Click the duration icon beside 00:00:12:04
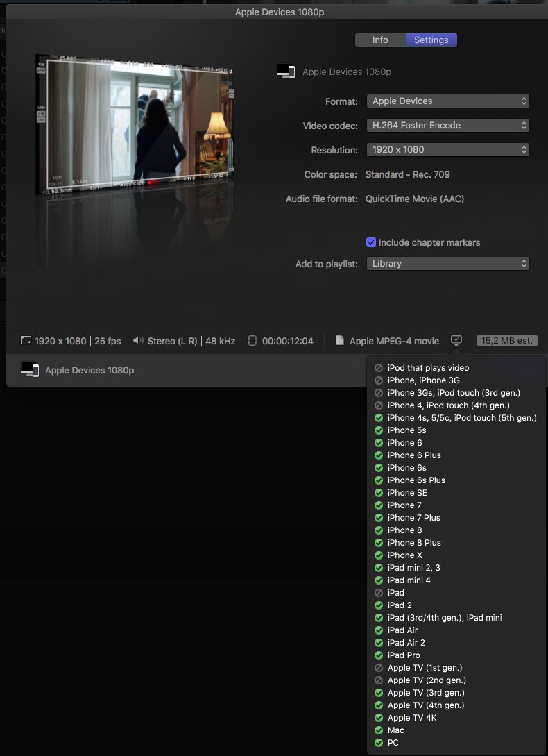The height and width of the screenshot is (756, 548). click(x=252, y=341)
